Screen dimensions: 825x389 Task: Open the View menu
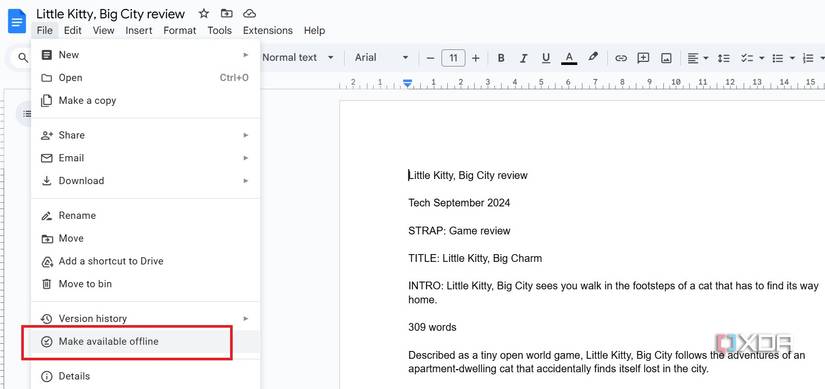tap(104, 31)
